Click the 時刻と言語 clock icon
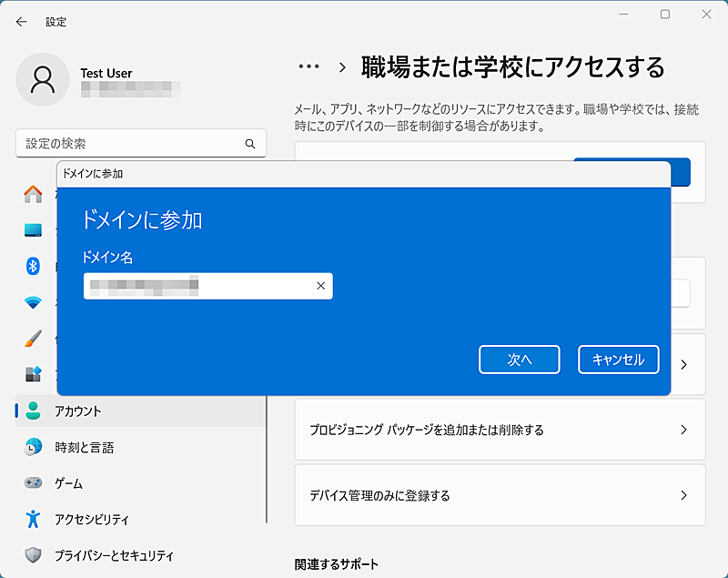 tap(32, 447)
